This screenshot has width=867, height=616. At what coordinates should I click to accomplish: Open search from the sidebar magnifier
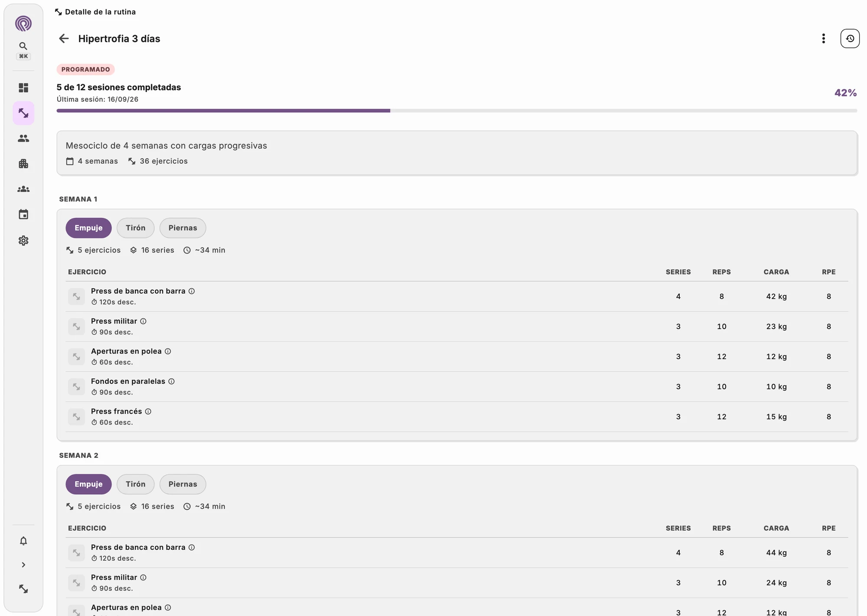(23, 46)
